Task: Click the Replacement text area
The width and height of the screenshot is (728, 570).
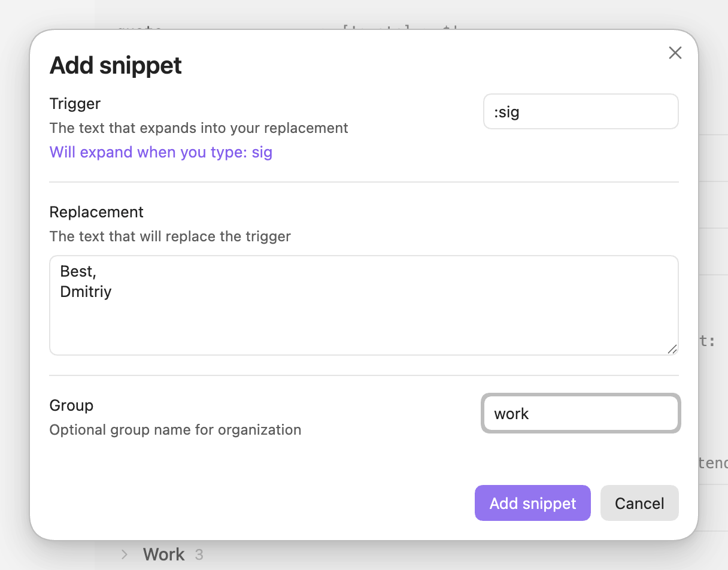Action: (364, 305)
